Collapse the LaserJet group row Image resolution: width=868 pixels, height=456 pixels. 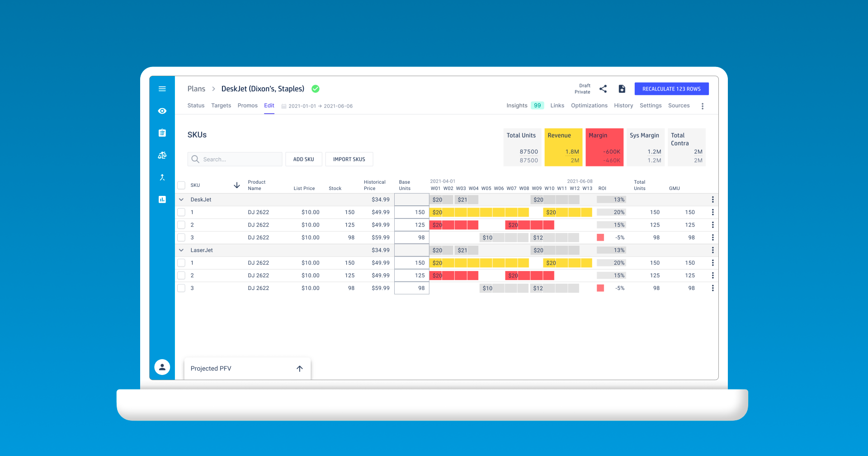(181, 250)
